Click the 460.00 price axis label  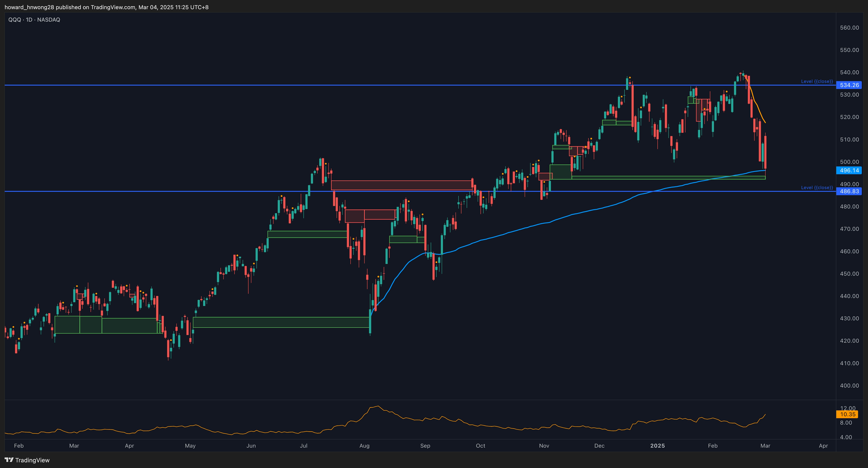(x=849, y=251)
